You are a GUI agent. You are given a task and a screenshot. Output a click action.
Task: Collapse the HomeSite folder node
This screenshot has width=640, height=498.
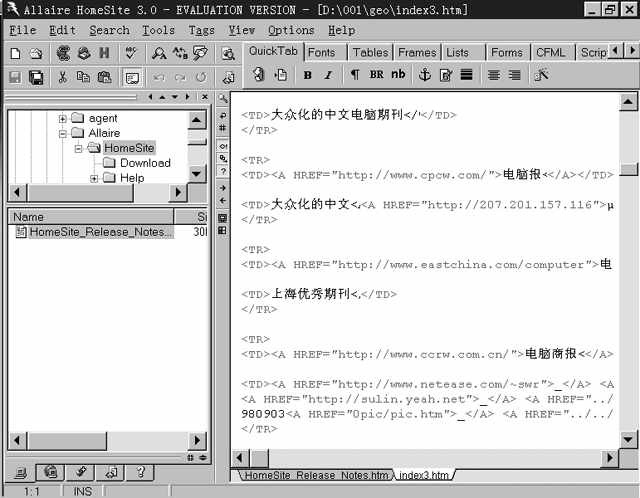79,148
